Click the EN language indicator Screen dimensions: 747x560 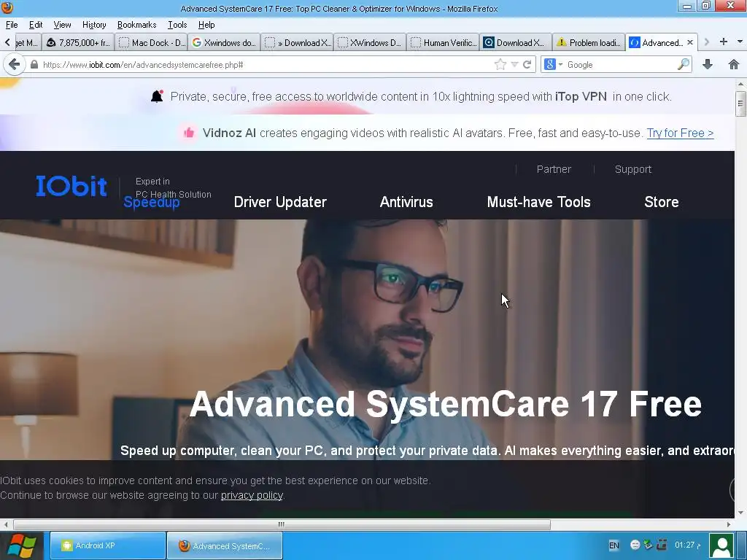tap(614, 545)
